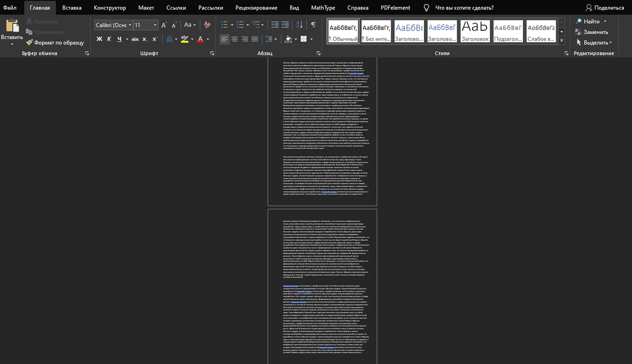Click the numbered list icon
Viewport: 632px width, 364px height.
click(240, 25)
